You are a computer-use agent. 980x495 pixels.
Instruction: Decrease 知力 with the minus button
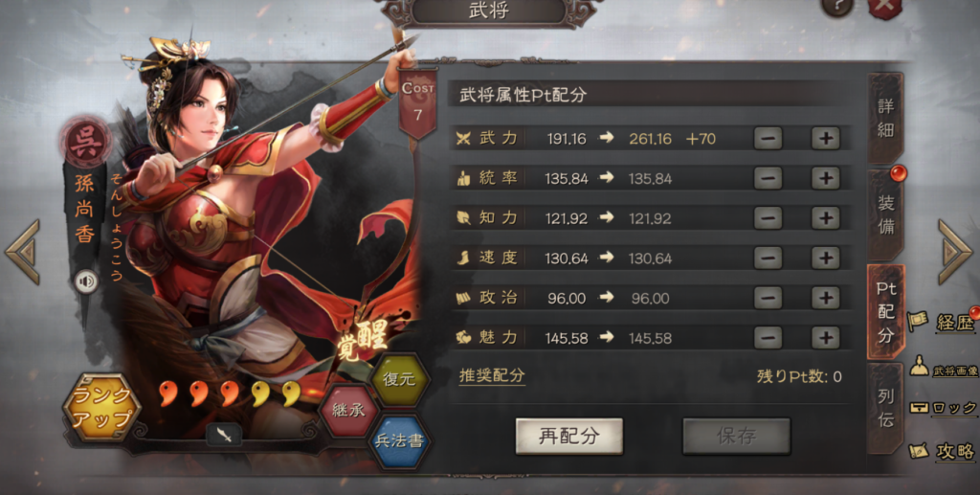(768, 218)
